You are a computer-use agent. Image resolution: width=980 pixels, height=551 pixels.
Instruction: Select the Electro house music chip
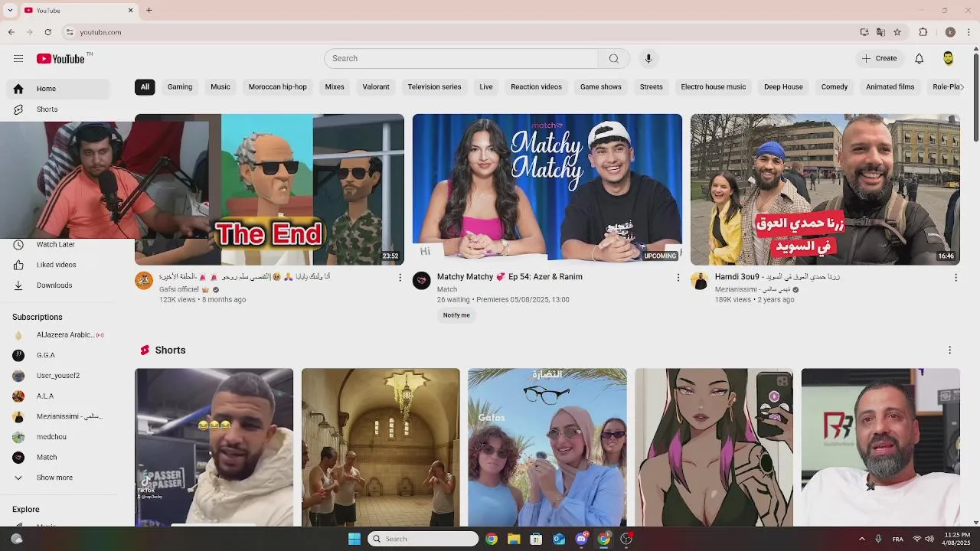point(713,87)
